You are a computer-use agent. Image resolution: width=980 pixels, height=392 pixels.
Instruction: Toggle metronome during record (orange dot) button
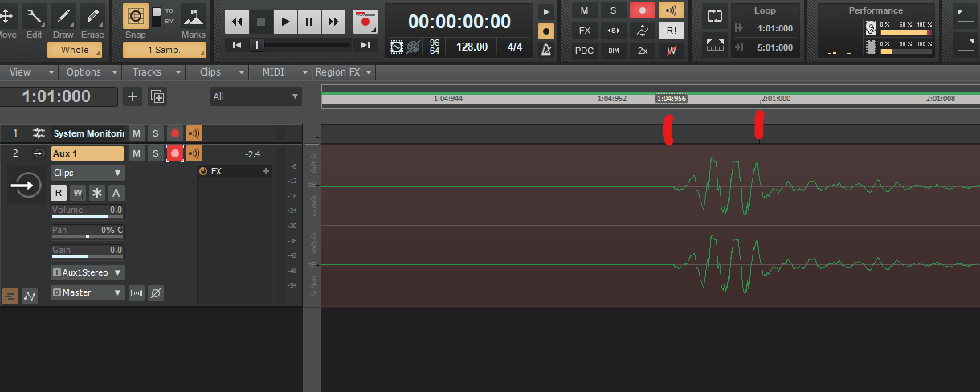546,31
